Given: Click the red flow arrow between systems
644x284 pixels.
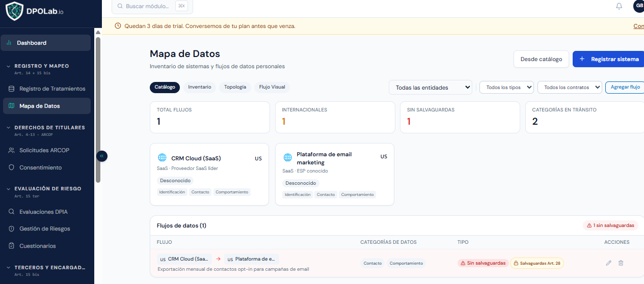Looking at the screenshot, I should pyautogui.click(x=218, y=259).
